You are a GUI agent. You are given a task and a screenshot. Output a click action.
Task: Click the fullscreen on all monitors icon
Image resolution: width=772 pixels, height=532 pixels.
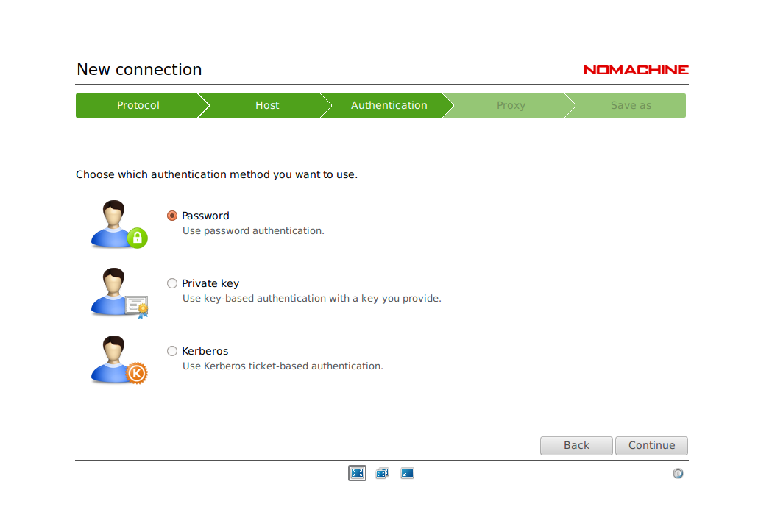(382, 473)
